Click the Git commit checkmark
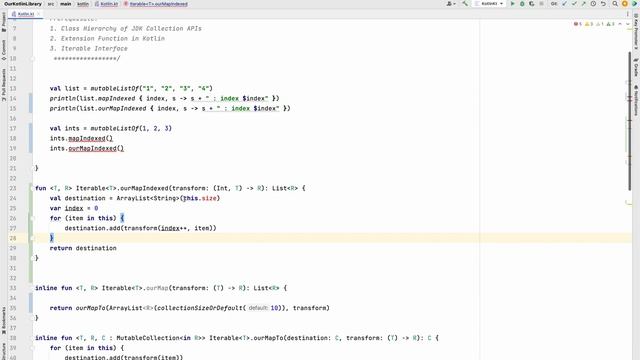 pos(574,4)
